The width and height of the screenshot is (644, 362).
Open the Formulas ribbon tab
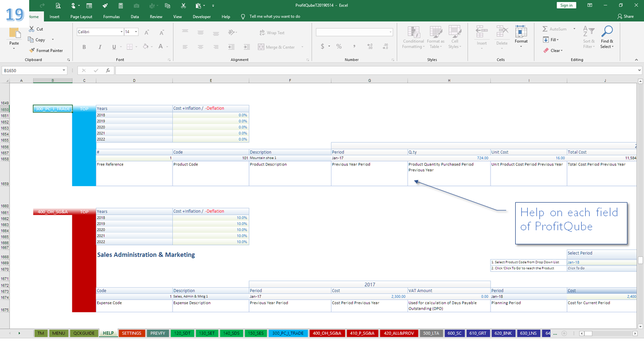(x=111, y=17)
